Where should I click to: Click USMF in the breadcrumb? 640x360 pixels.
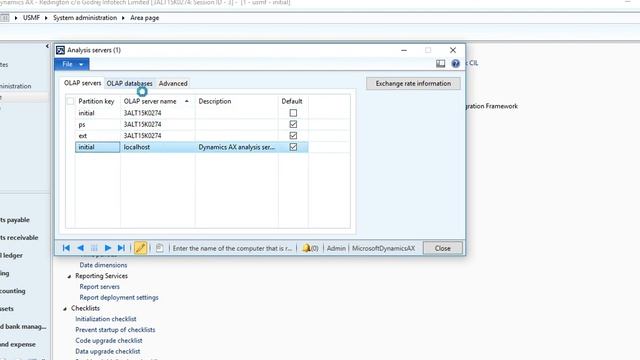tap(31, 18)
